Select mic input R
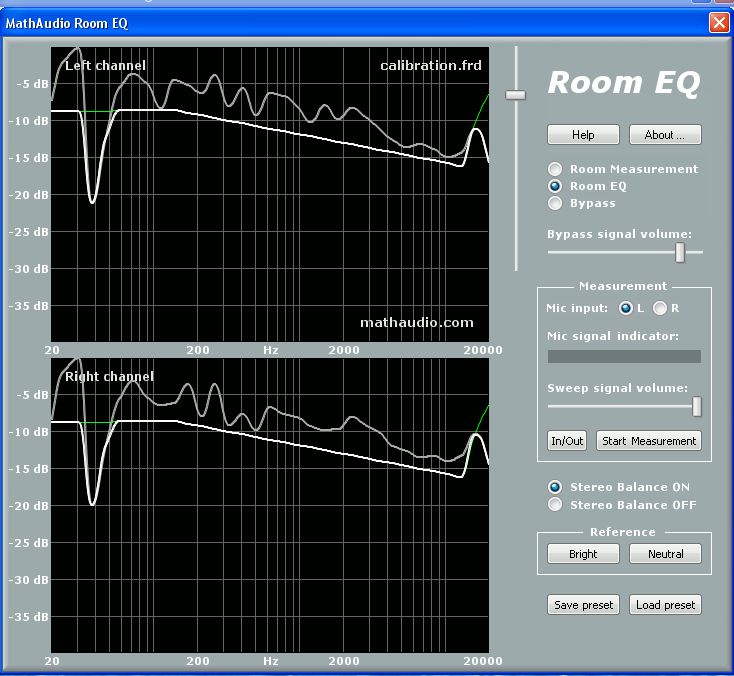This screenshot has width=734, height=676. pyautogui.click(x=660, y=308)
